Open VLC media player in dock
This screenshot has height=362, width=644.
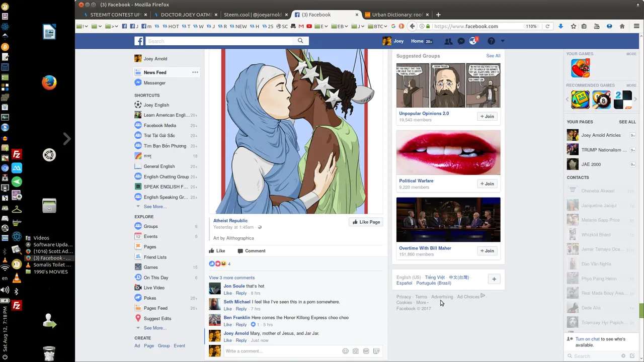(x=16, y=278)
